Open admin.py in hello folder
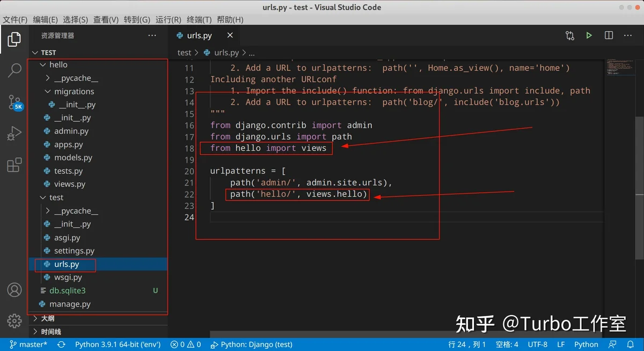This screenshot has width=644, height=351. 98,131
